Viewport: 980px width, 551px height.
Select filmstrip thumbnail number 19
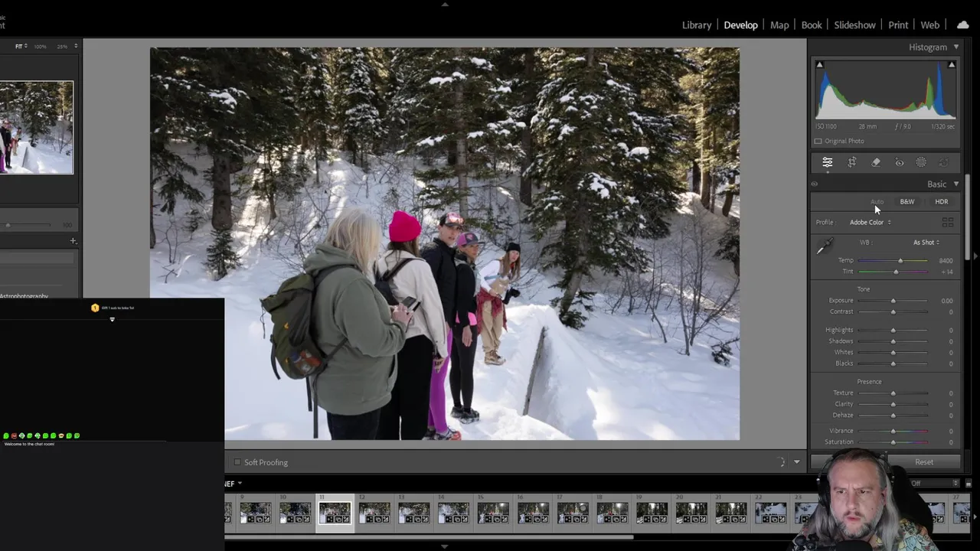click(x=652, y=513)
